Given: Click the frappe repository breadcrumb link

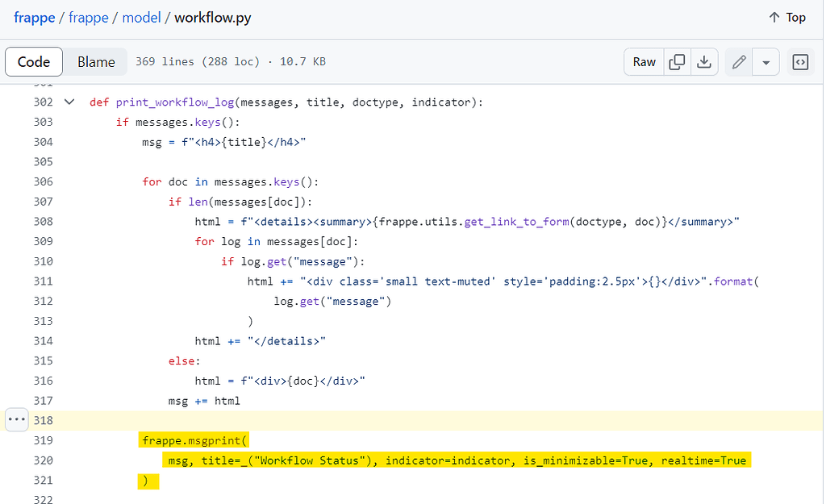Looking at the screenshot, I should coord(89,17).
